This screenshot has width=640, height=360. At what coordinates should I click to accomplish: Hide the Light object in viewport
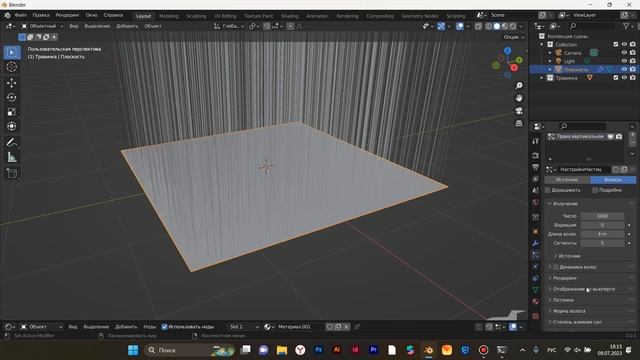[624, 61]
